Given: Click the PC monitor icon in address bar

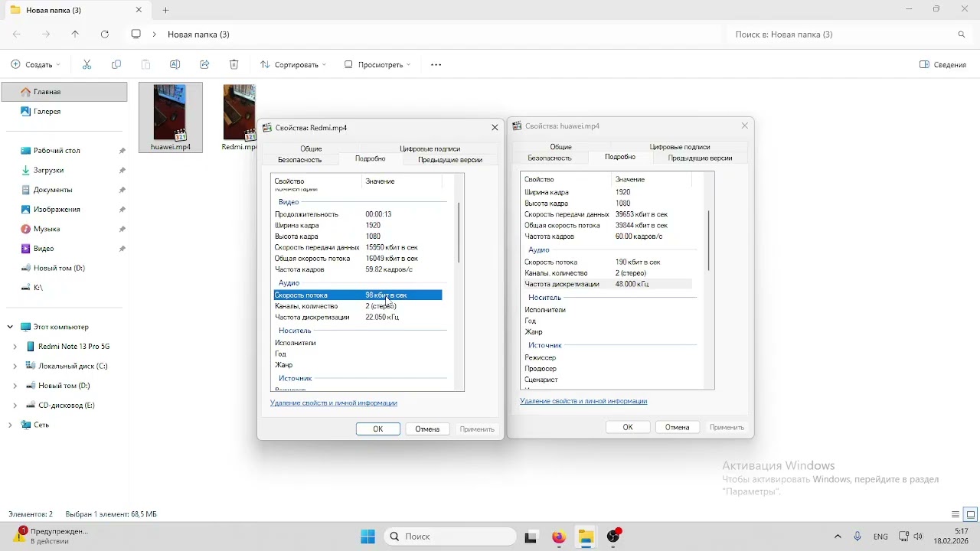Looking at the screenshot, I should (x=136, y=34).
